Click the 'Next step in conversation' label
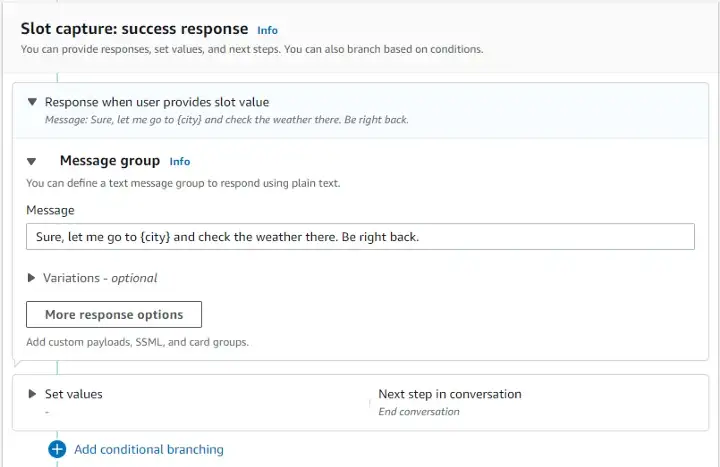The height and width of the screenshot is (467, 720). [450, 394]
